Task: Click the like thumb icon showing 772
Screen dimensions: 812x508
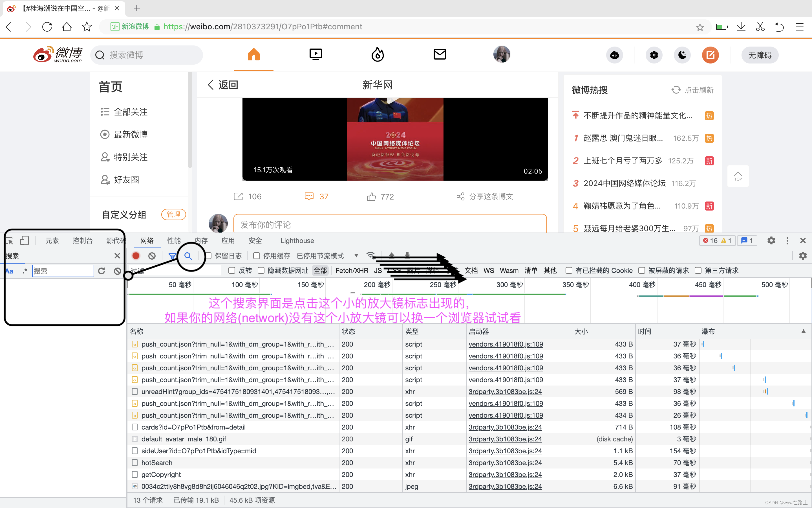Action: pyautogui.click(x=371, y=196)
